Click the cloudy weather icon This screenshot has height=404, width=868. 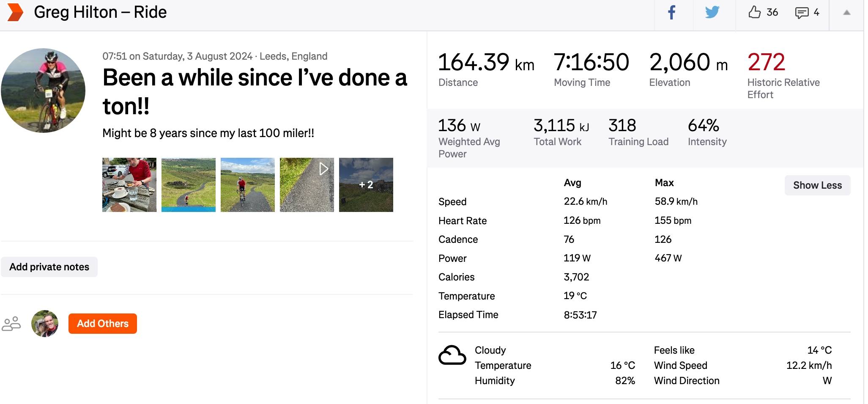coord(452,355)
